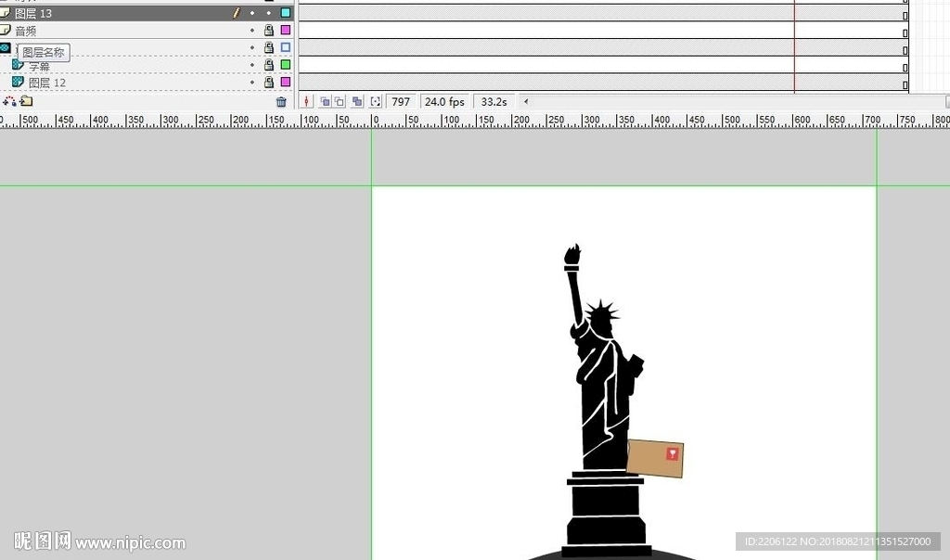Click playhead line in 图层 13 track

click(794, 13)
